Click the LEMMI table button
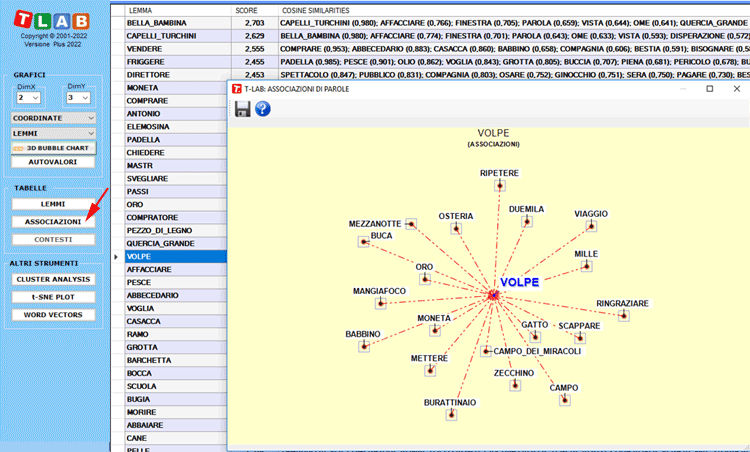Image resolution: width=750 pixels, height=452 pixels. pyautogui.click(x=53, y=204)
